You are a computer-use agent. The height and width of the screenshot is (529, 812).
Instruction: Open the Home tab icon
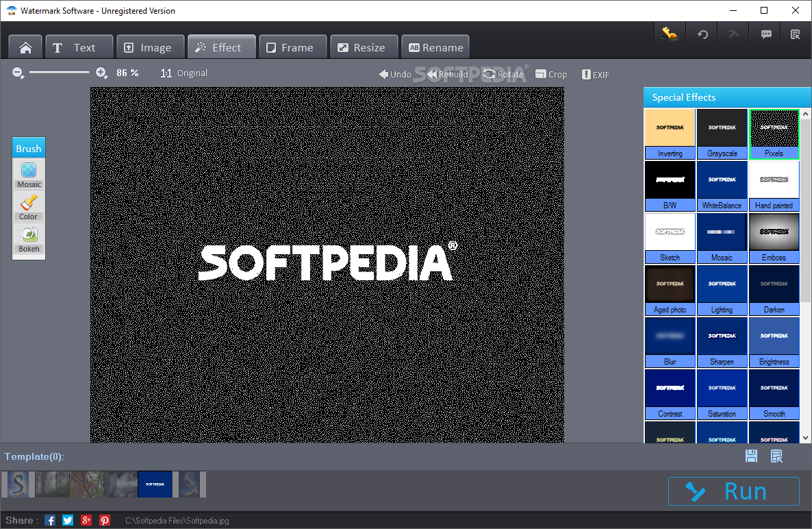(25, 48)
